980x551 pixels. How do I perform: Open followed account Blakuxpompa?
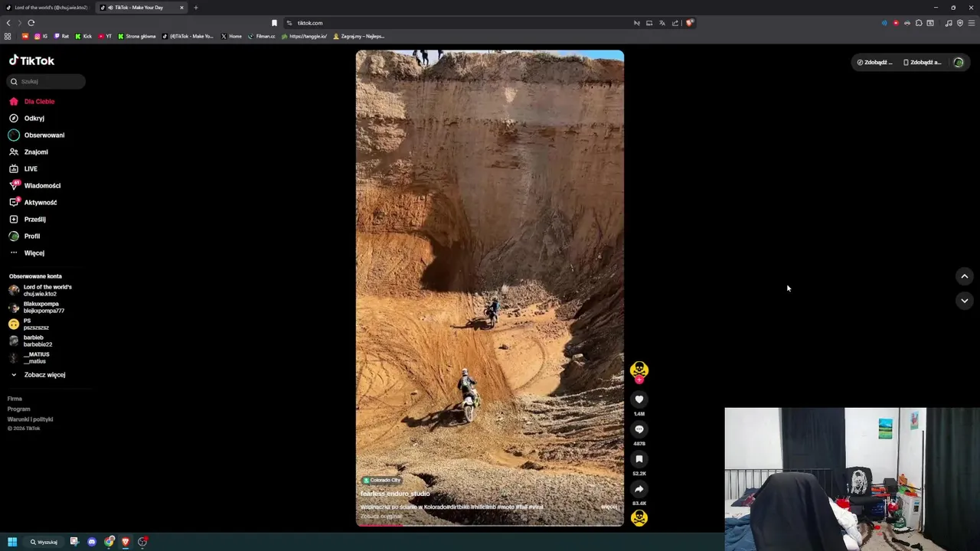[x=37, y=307]
